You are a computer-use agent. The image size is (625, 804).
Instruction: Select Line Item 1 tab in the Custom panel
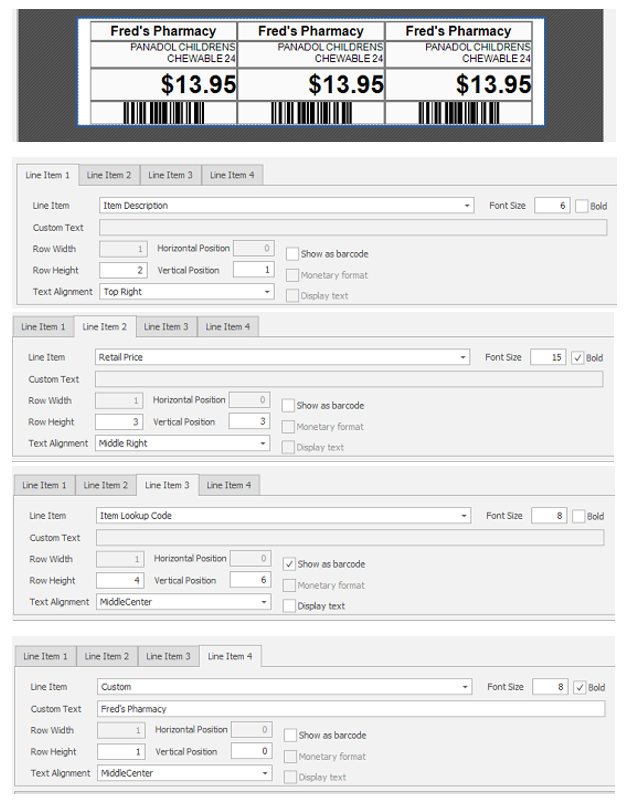coord(45,657)
